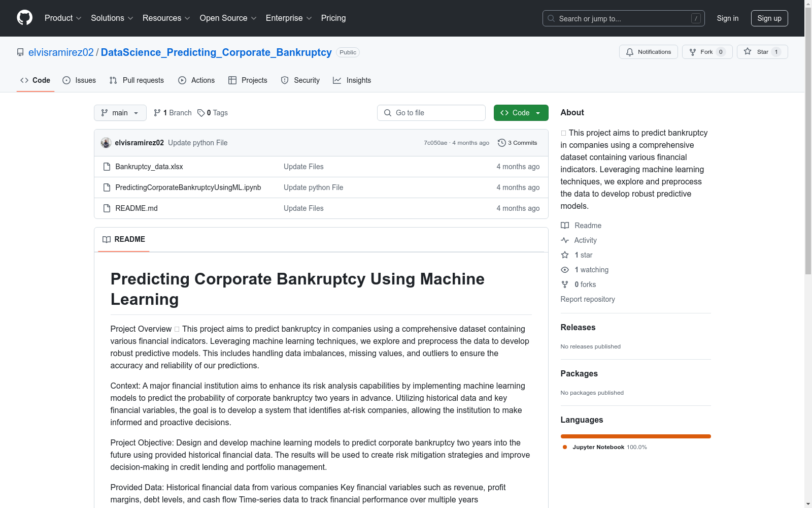Screen dimensions: 812x508
Task: Switch to the Actions tab
Action: click(196, 80)
